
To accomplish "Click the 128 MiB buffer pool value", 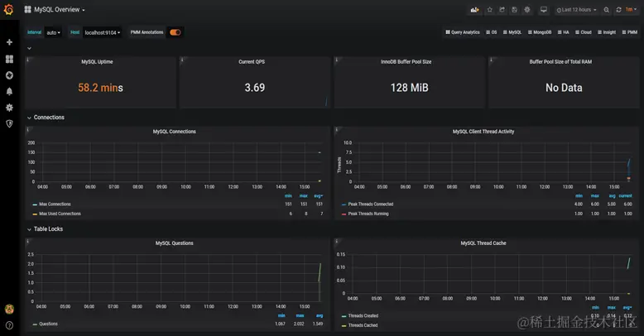I will tap(410, 88).
